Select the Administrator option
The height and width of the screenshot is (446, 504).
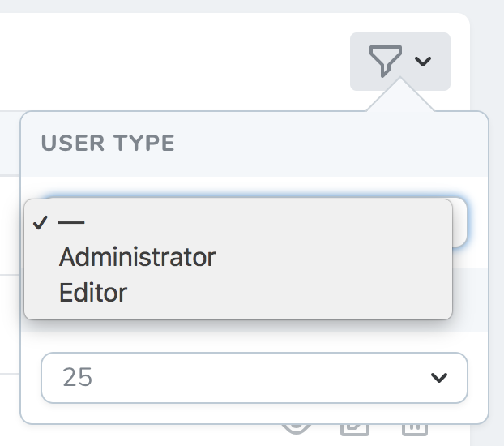(x=137, y=257)
